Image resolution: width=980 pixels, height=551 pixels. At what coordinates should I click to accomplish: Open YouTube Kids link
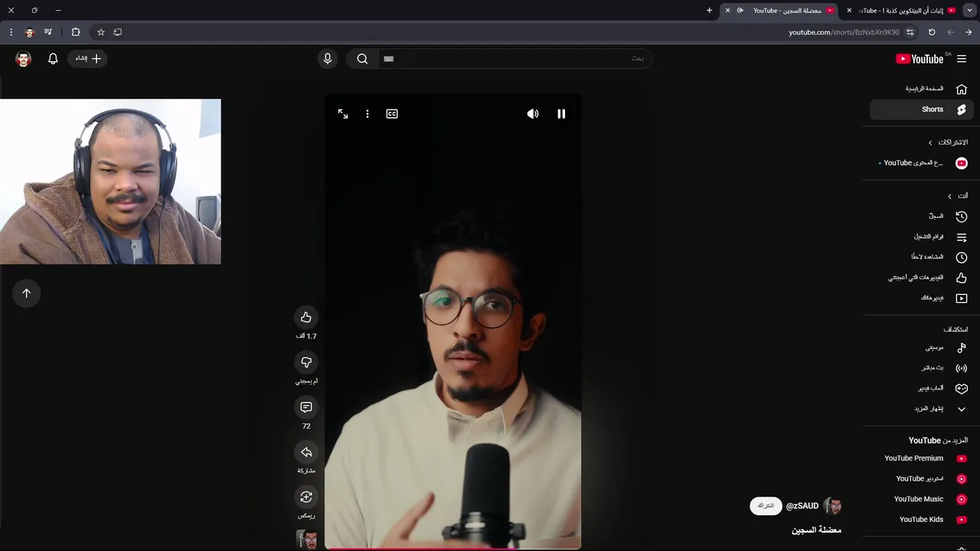[921, 520]
